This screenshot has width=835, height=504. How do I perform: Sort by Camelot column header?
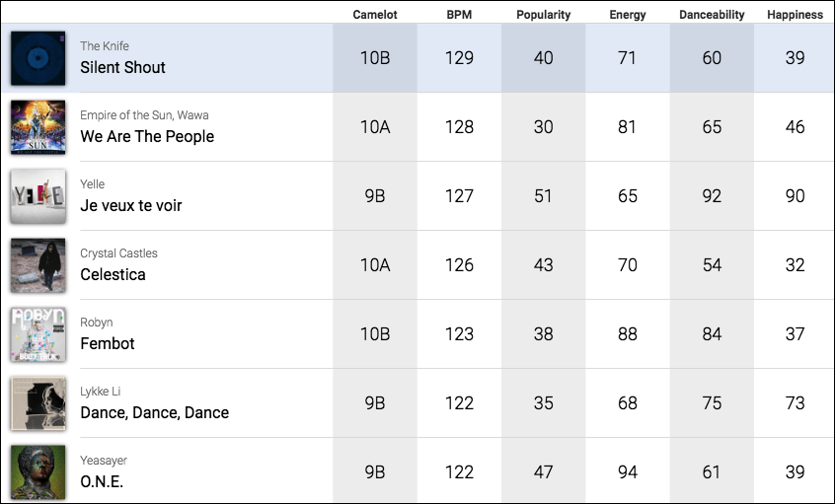click(375, 15)
